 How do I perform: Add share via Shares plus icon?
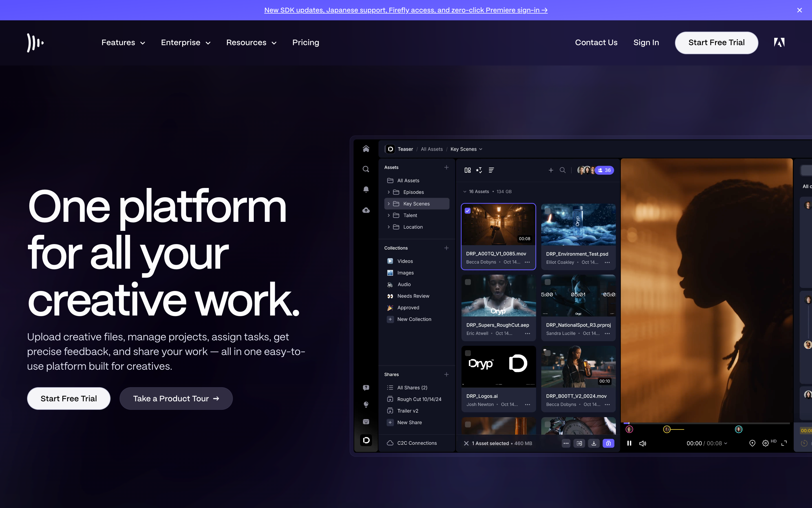coord(446,374)
